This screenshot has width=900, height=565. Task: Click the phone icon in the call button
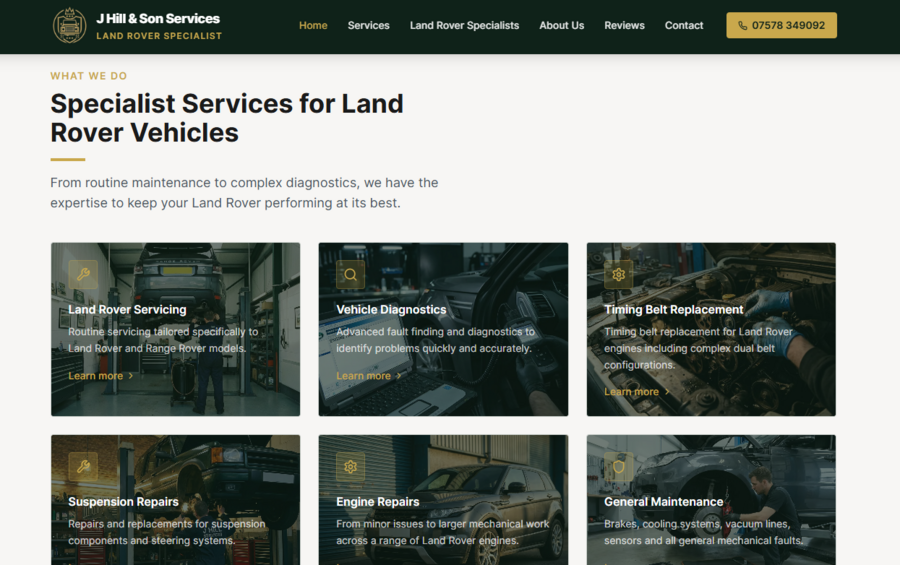click(x=742, y=26)
